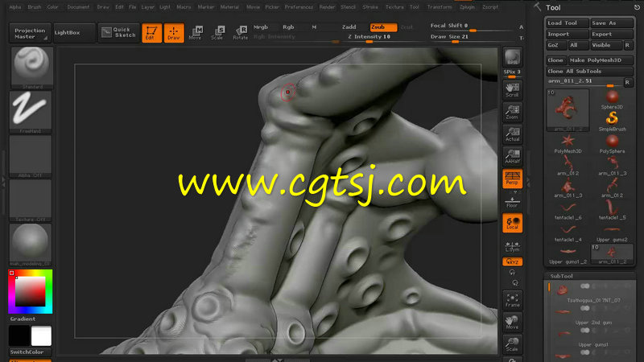Viewport: 644px width, 362px height.
Task: Click the Scale view icon in right shelf
Action: [512, 344]
